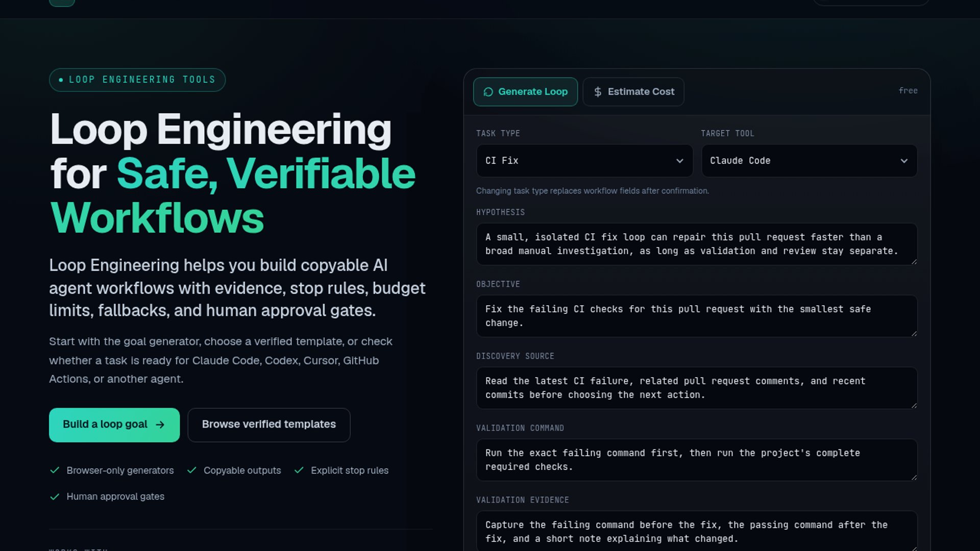Switch to the Estimate Cost tab

[633, 92]
